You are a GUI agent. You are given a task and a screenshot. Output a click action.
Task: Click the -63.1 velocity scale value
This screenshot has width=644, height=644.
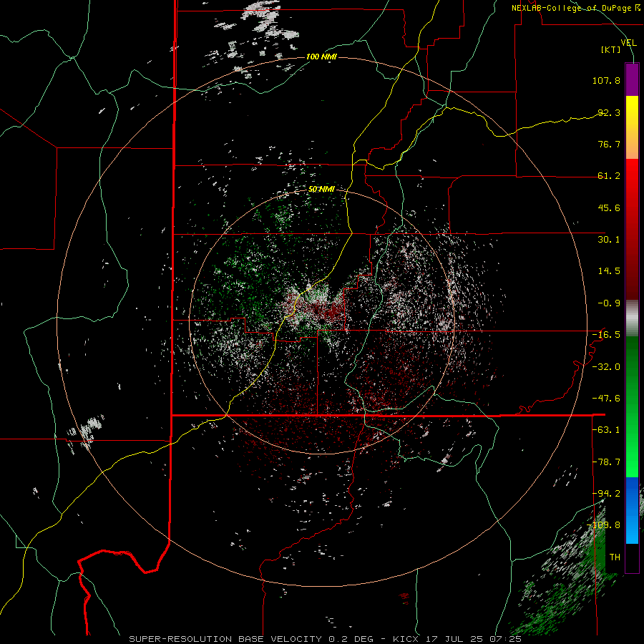606,430
